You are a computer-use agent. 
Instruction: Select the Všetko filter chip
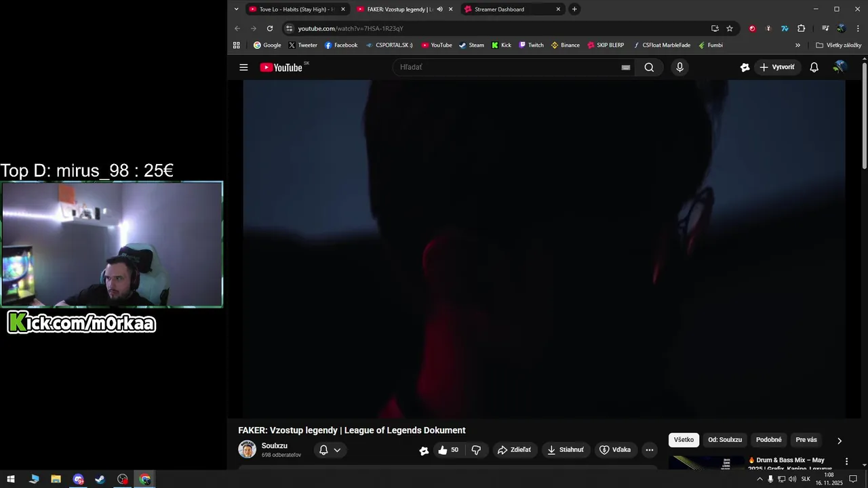coord(684,440)
